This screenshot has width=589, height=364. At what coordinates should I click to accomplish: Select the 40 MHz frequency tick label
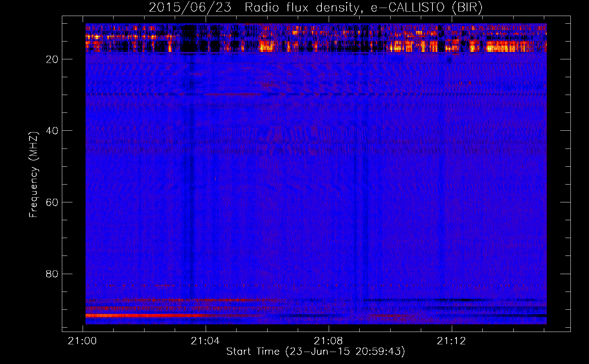pyautogui.click(x=52, y=131)
